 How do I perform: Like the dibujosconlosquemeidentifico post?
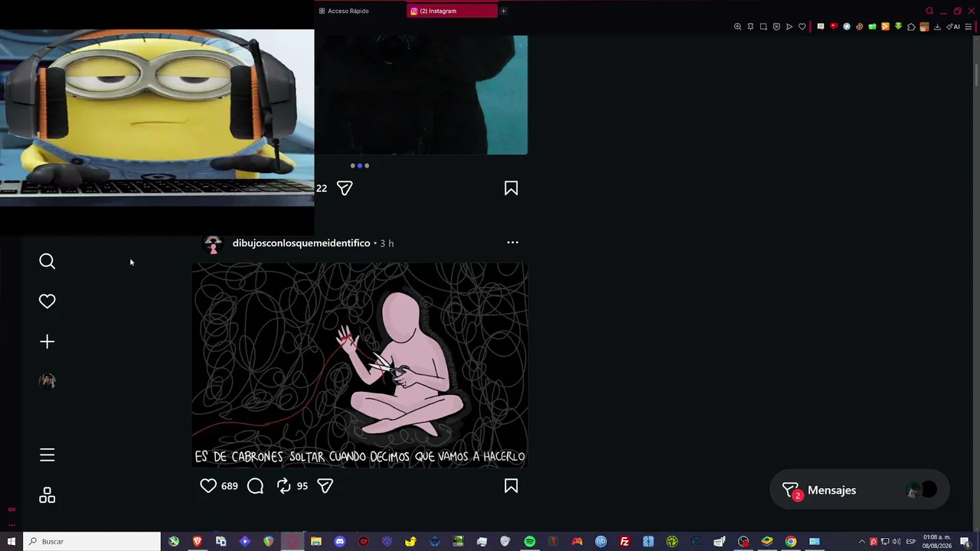(x=208, y=486)
